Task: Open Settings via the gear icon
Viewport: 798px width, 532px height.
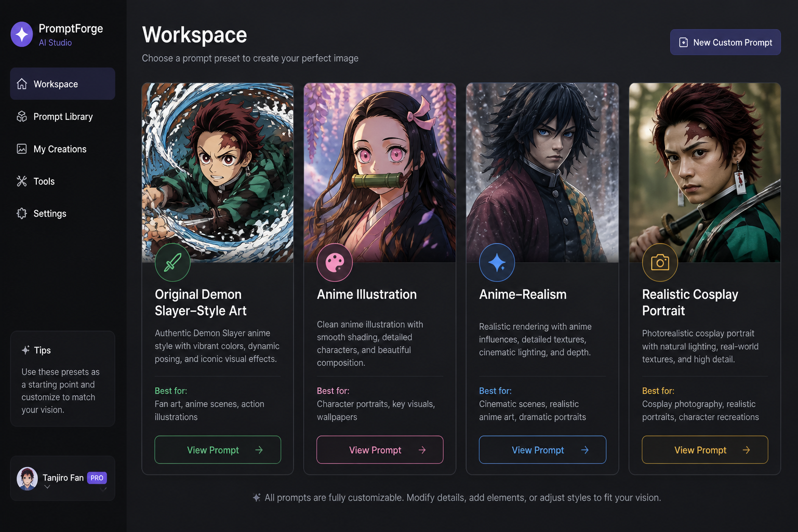Action: click(22, 214)
